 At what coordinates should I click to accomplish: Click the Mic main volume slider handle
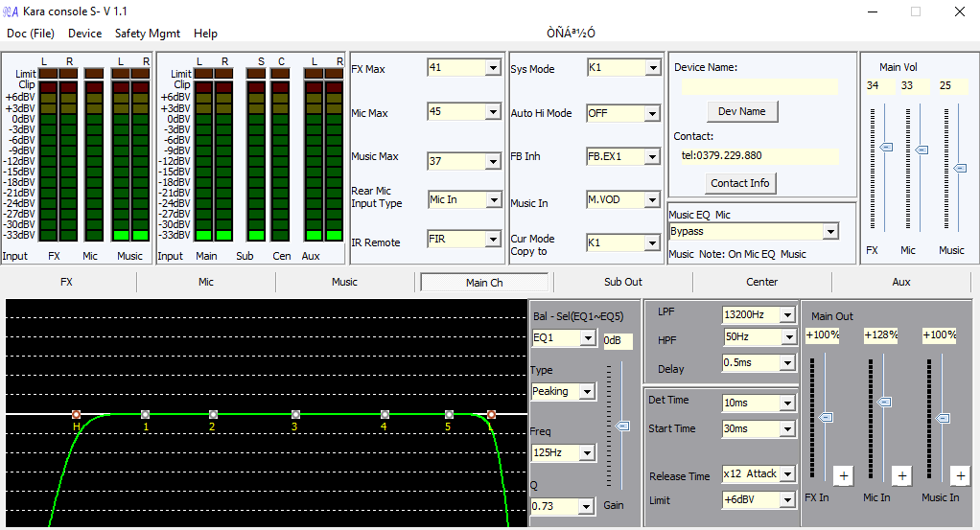[922, 150]
